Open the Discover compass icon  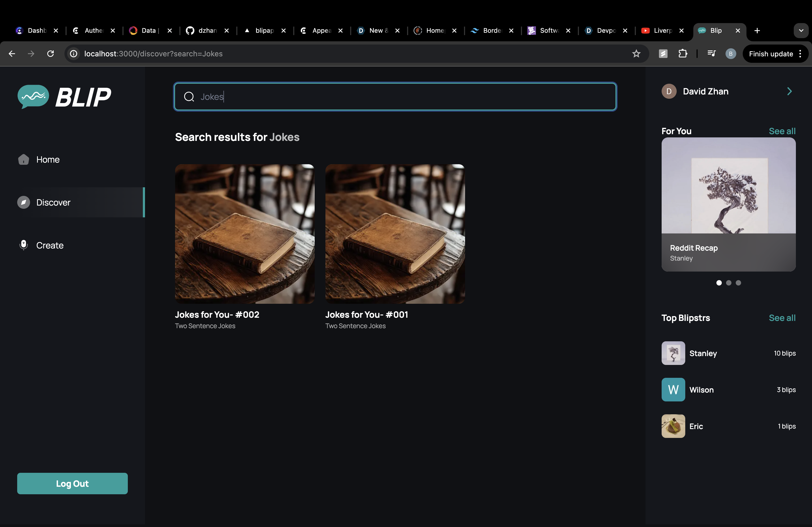(x=23, y=202)
